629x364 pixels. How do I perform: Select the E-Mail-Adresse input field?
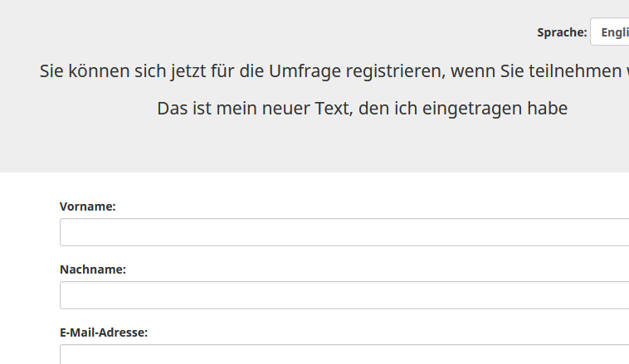344,354
